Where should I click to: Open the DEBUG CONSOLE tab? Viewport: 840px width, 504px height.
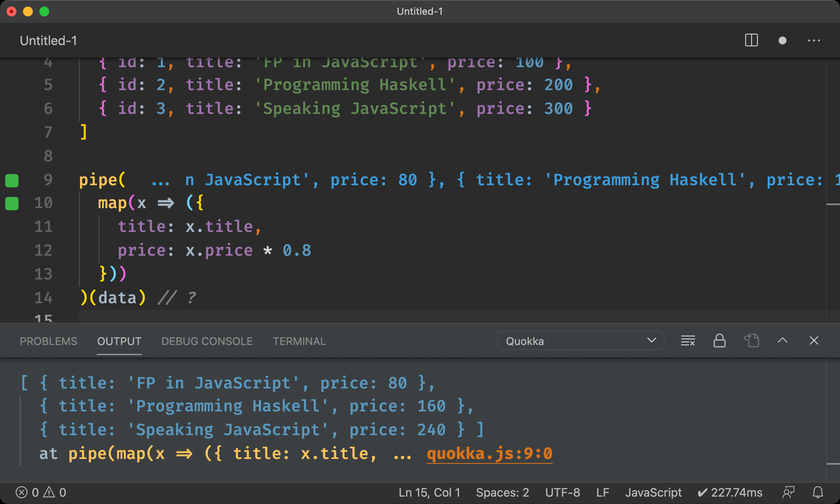pyautogui.click(x=207, y=341)
